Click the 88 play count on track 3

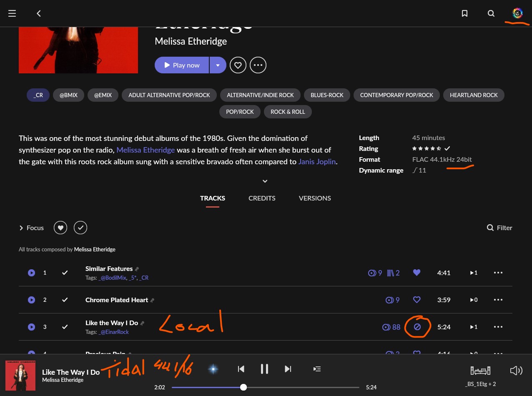coord(391,327)
